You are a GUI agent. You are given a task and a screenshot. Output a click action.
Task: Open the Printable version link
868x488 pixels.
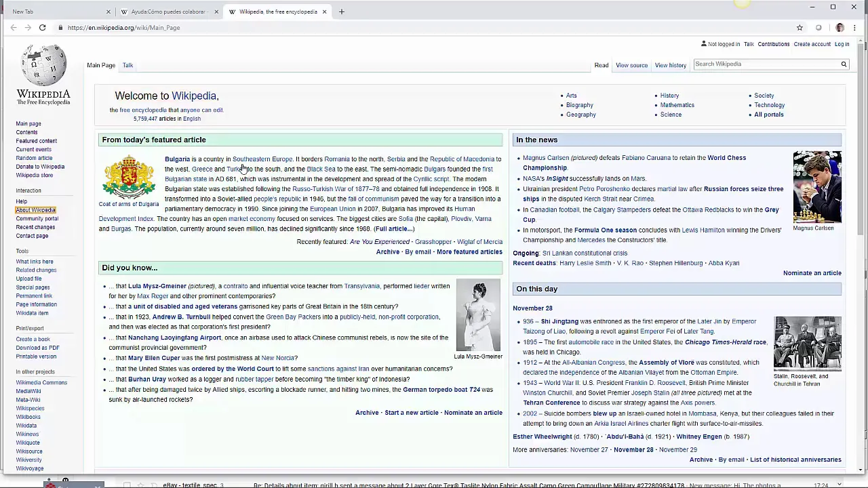coord(36,357)
